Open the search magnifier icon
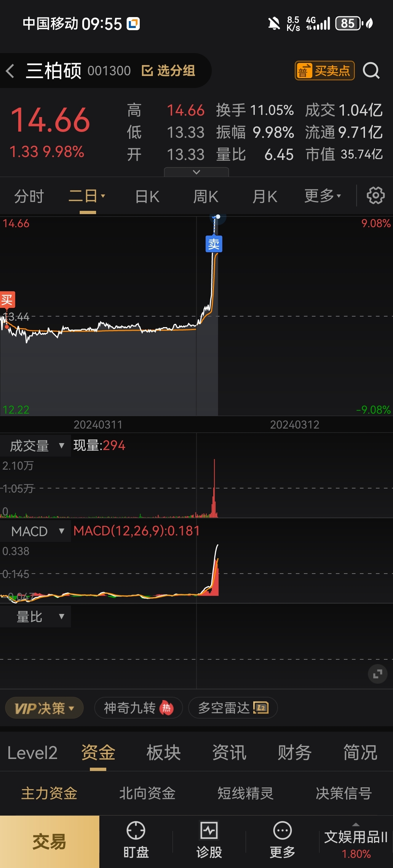Image resolution: width=393 pixels, height=868 pixels. tap(371, 71)
